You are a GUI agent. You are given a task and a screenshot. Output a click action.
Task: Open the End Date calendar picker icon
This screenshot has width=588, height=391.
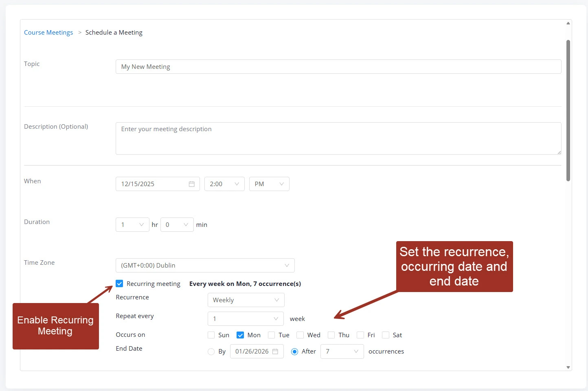276,351
